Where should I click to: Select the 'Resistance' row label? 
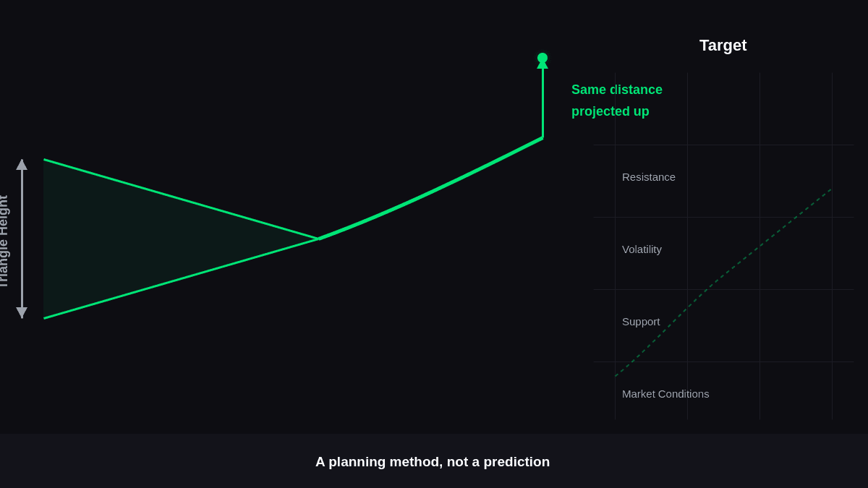[649, 177]
